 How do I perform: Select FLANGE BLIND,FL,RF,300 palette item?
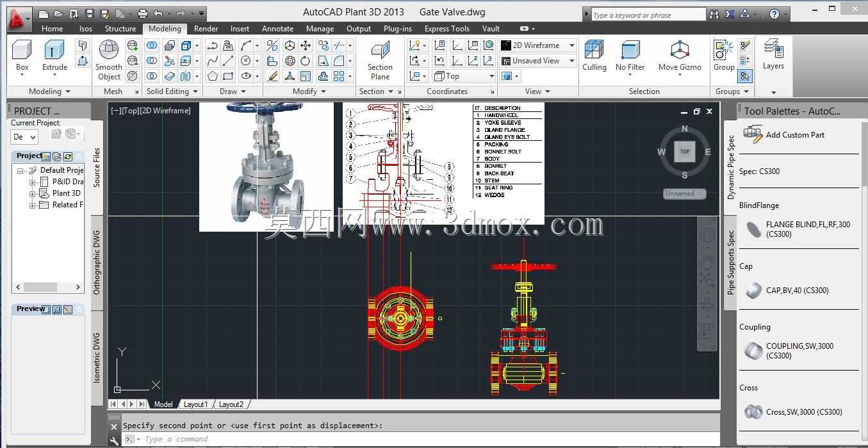coord(798,229)
